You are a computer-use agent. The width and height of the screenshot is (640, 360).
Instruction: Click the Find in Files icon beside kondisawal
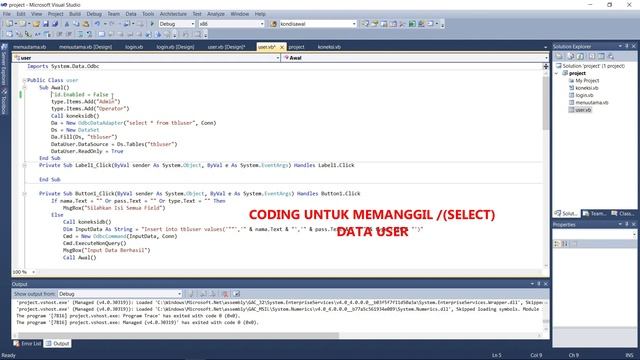pos(273,24)
